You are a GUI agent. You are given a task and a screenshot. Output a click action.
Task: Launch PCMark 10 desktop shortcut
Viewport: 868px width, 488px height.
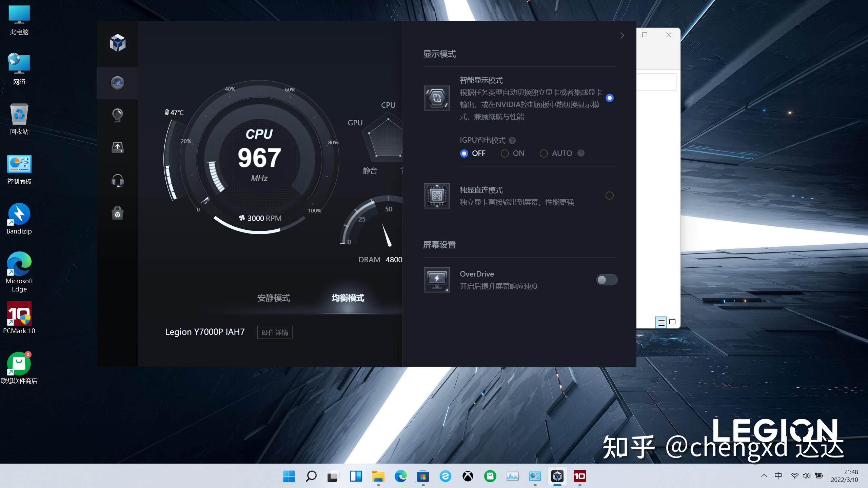click(19, 318)
